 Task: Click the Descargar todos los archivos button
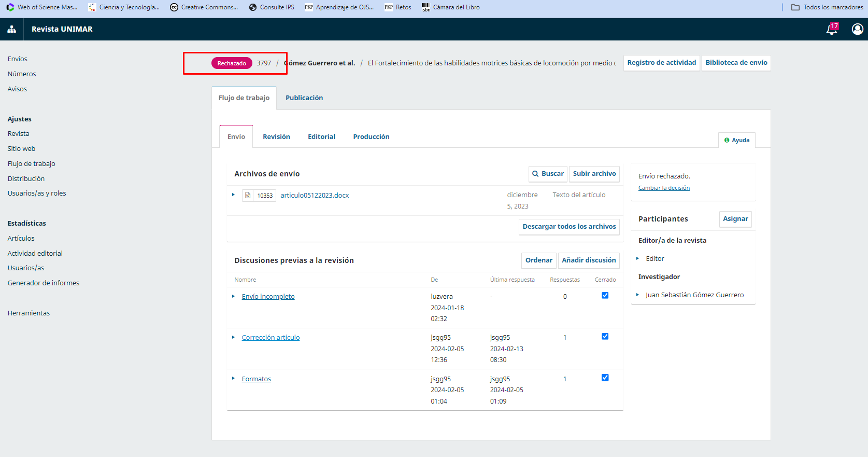[x=569, y=227]
